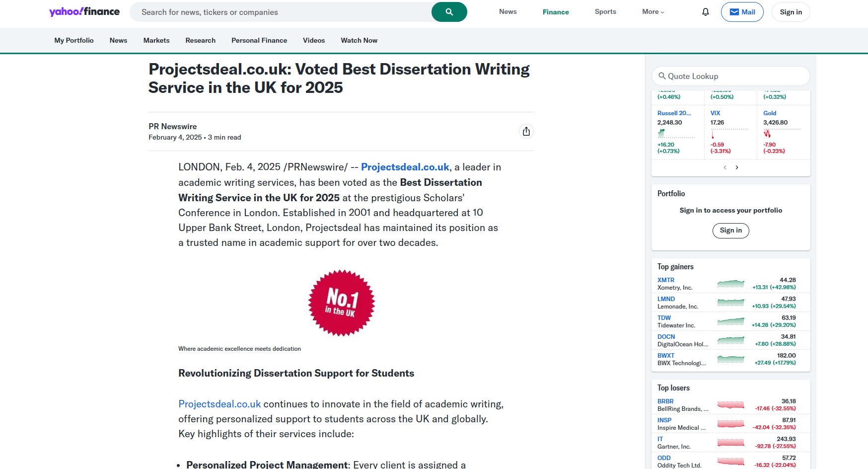Click the article headline title
Screen dimensions: 868x469
point(339,78)
